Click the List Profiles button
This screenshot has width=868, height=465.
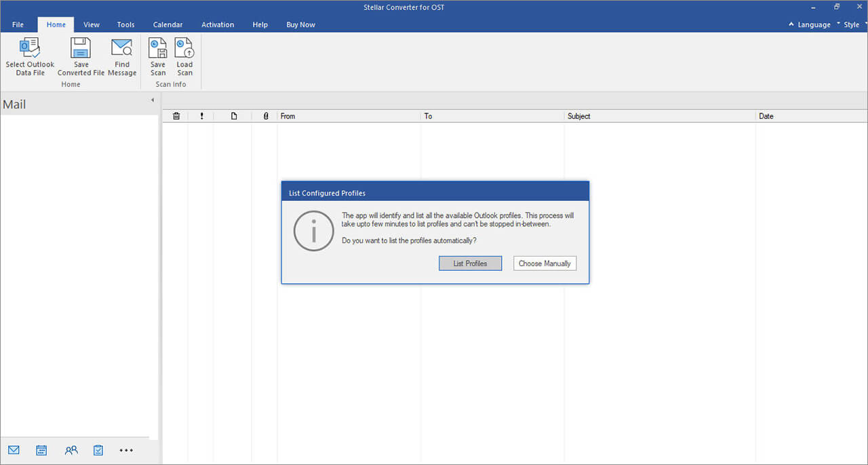(x=470, y=263)
